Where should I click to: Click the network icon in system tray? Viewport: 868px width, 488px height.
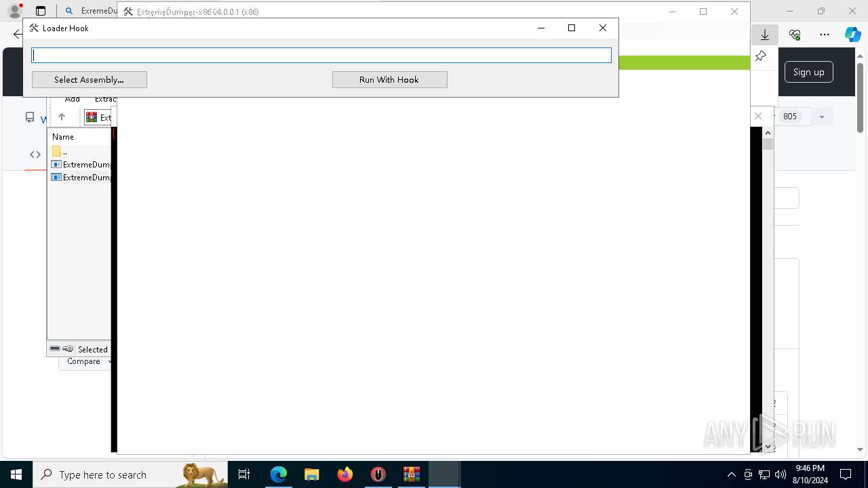coord(764,474)
